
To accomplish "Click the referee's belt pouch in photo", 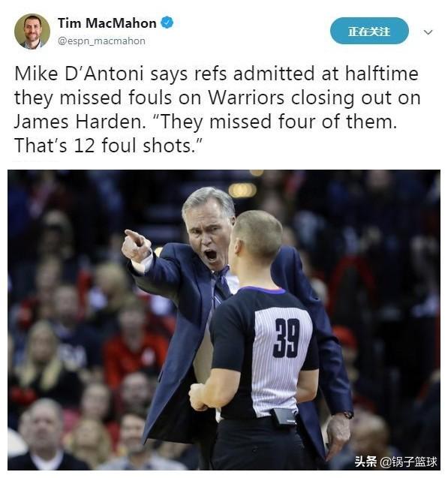I will click(284, 416).
